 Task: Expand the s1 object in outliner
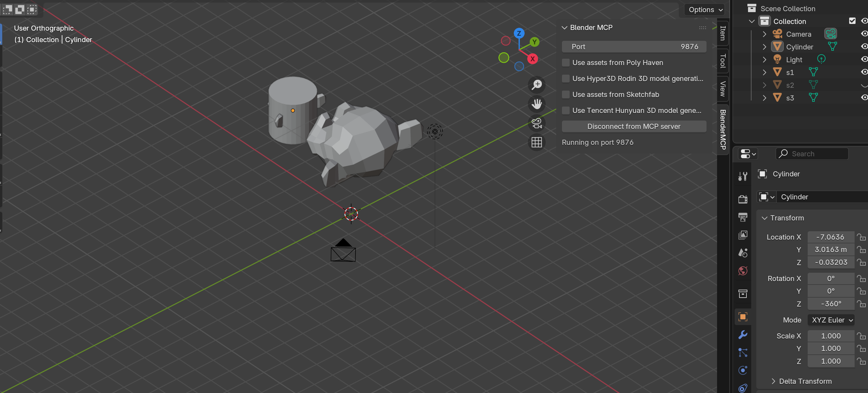tap(764, 72)
